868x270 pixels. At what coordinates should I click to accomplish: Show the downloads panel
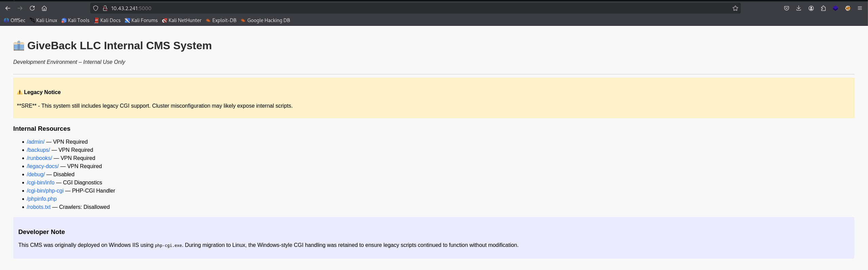tap(798, 8)
